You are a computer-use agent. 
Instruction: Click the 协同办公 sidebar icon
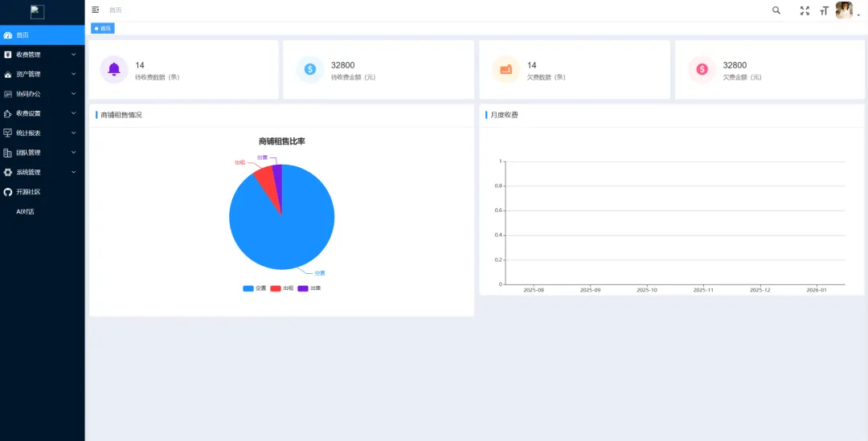8,94
